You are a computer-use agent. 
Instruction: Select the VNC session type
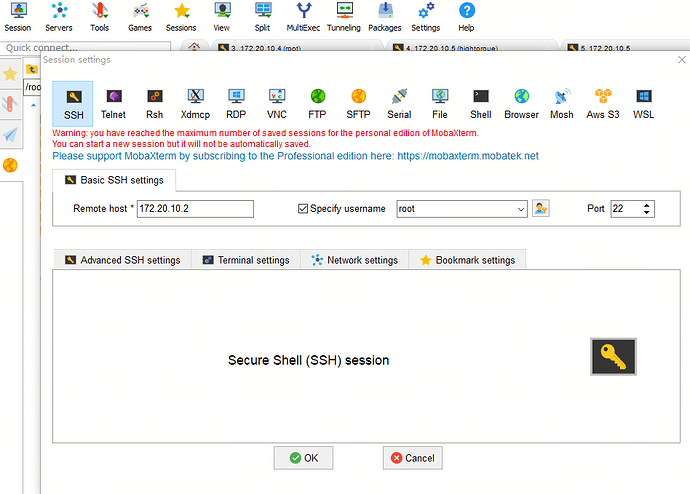click(277, 103)
